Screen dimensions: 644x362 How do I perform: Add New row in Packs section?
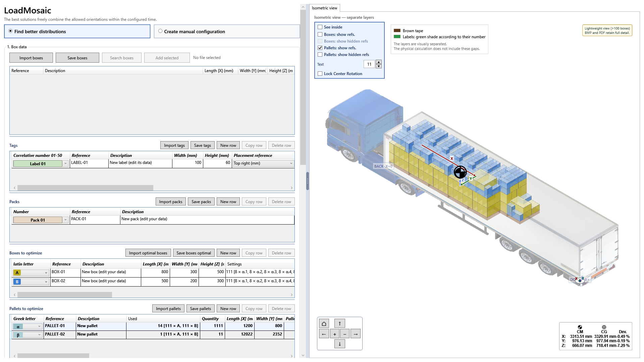228,201
